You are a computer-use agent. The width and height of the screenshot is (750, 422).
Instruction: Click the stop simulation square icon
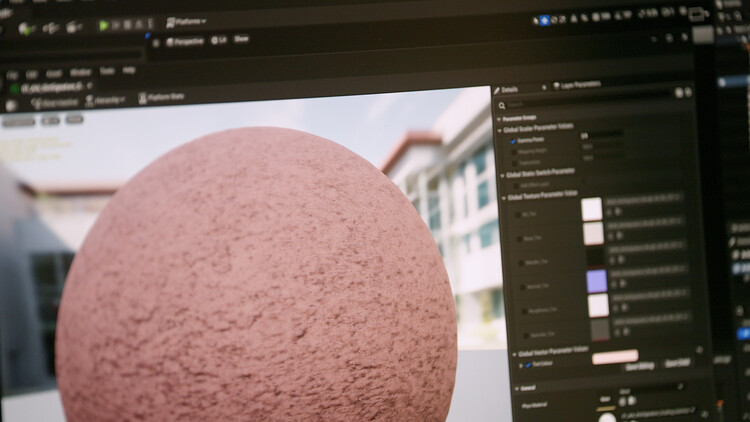point(127,24)
